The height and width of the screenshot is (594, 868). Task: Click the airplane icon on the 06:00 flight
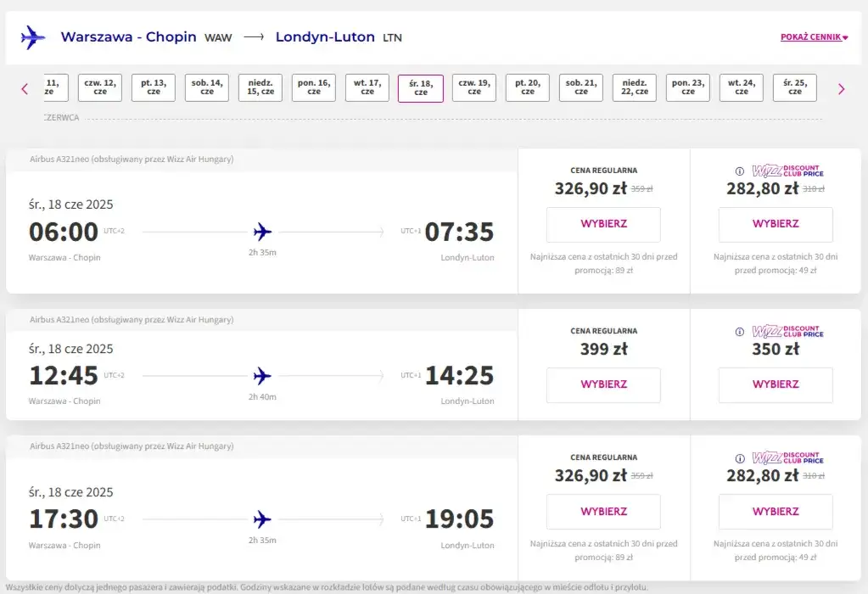(x=262, y=231)
